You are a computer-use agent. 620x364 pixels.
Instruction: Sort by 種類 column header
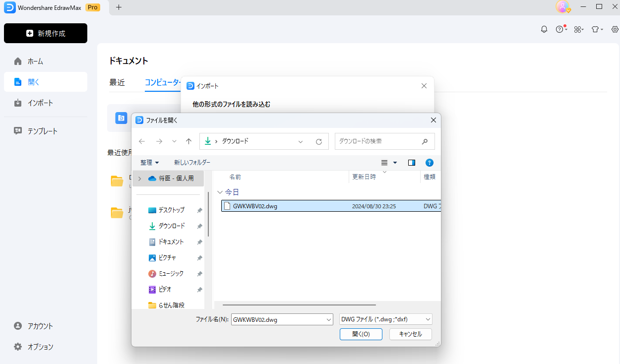[430, 177]
